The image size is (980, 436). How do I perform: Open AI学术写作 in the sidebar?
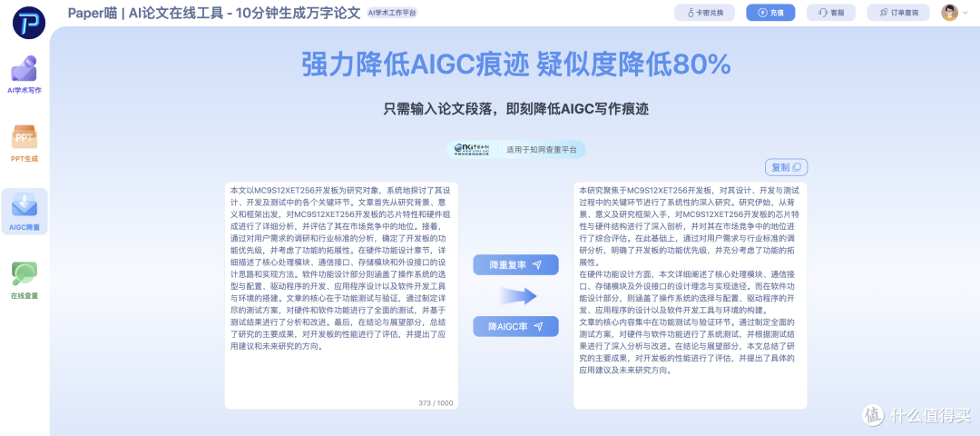tap(24, 74)
